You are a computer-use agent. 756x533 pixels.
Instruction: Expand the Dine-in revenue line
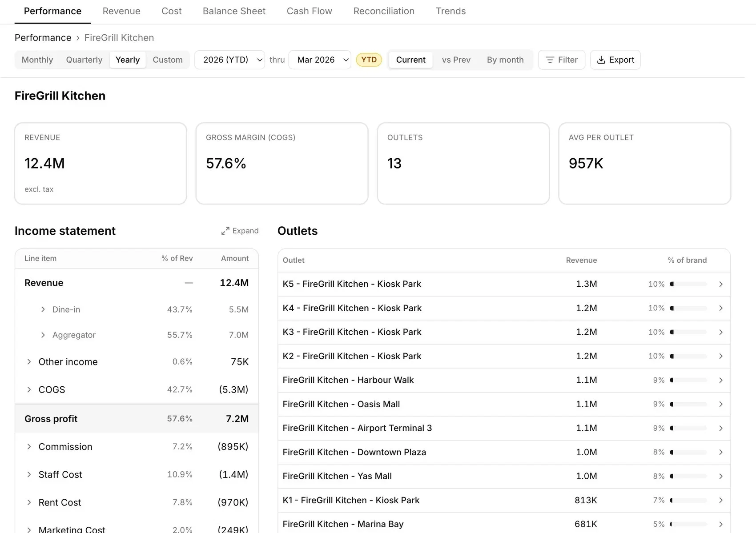(43, 309)
